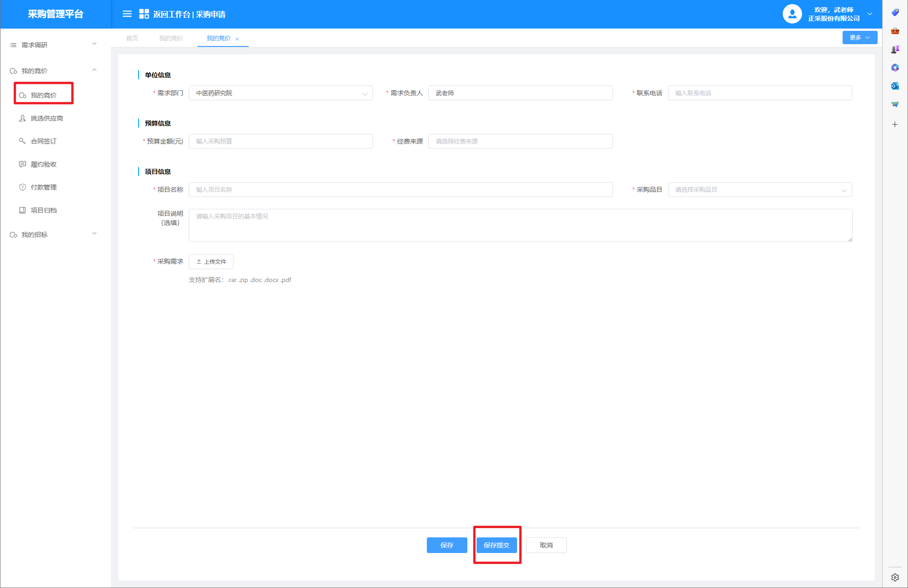Open the 挑选供应商 sidebar item

(47, 118)
